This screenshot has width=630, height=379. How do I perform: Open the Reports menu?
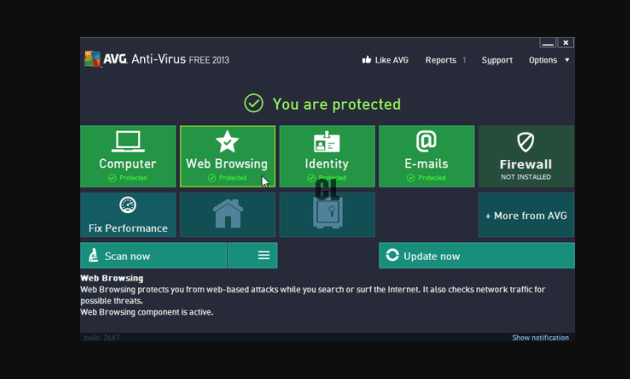[441, 60]
